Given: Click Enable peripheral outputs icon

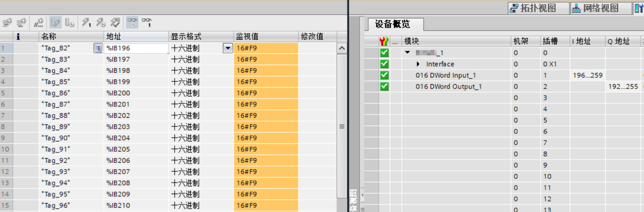Looking at the screenshot, I should click(x=115, y=22).
